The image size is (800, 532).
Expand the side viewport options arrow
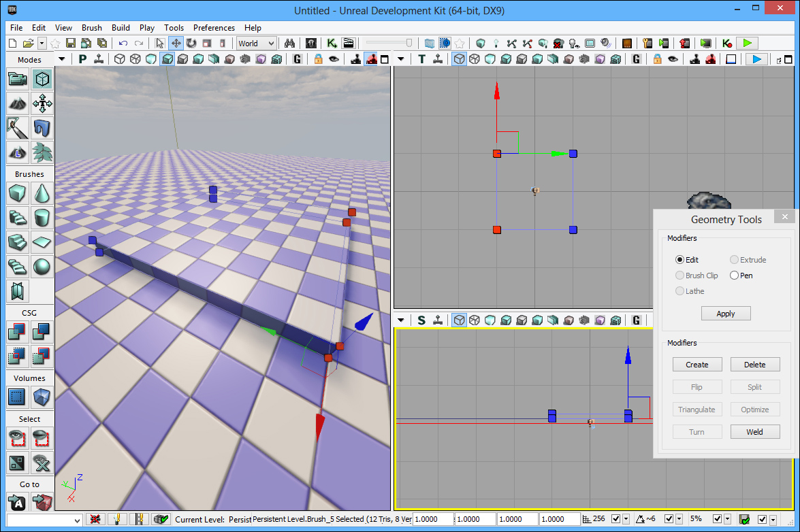pos(401,320)
